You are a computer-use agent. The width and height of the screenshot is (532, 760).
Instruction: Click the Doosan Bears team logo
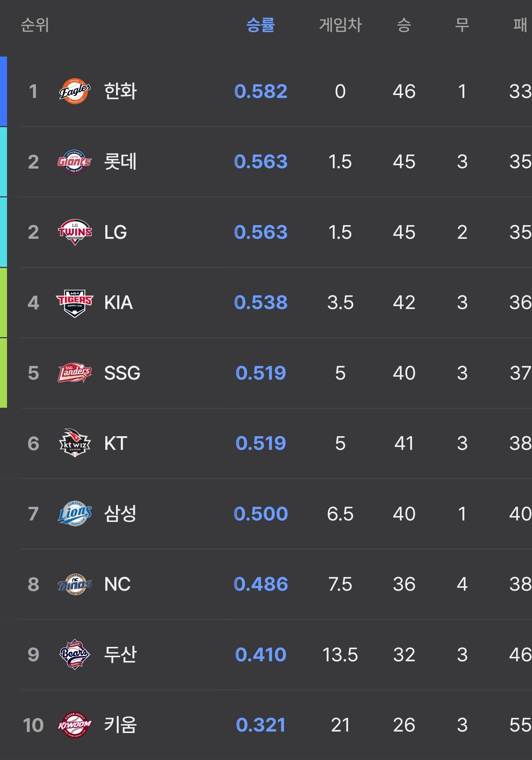pyautogui.click(x=75, y=654)
